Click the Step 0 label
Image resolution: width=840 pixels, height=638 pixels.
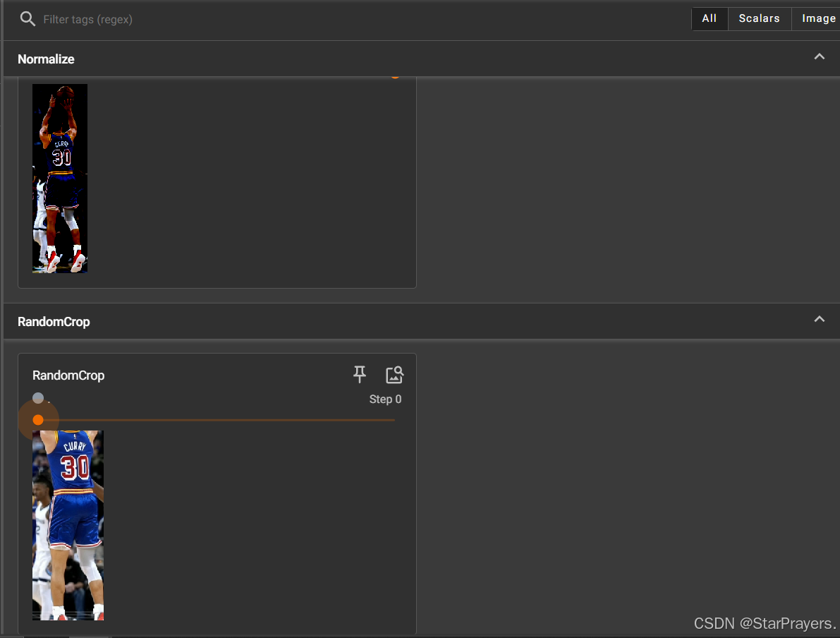[x=385, y=399]
